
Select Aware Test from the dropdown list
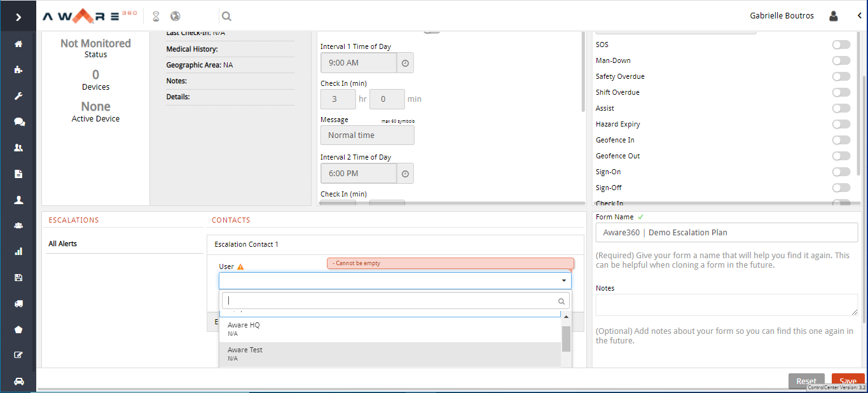[244, 353]
